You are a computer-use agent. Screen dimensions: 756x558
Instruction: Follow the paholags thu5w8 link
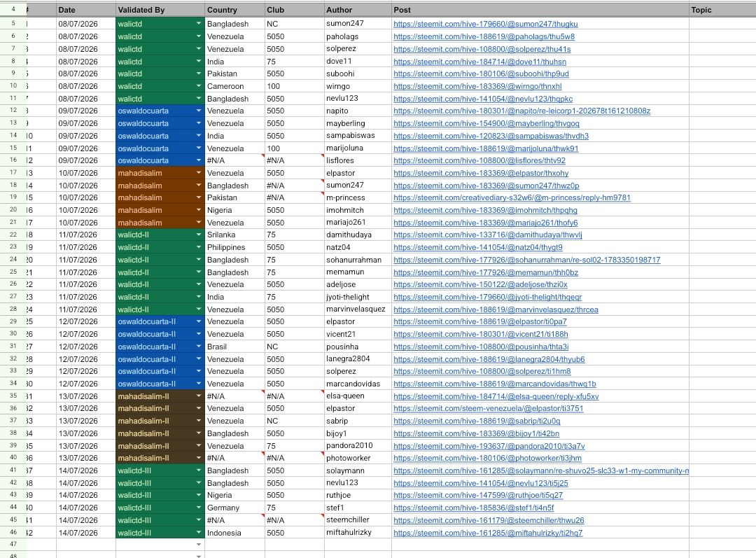(484, 36)
